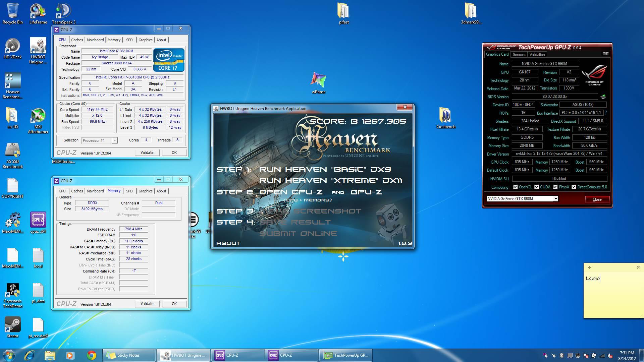This screenshot has height=362, width=644.
Task: Click network signal tray icon
Action: click(602, 356)
